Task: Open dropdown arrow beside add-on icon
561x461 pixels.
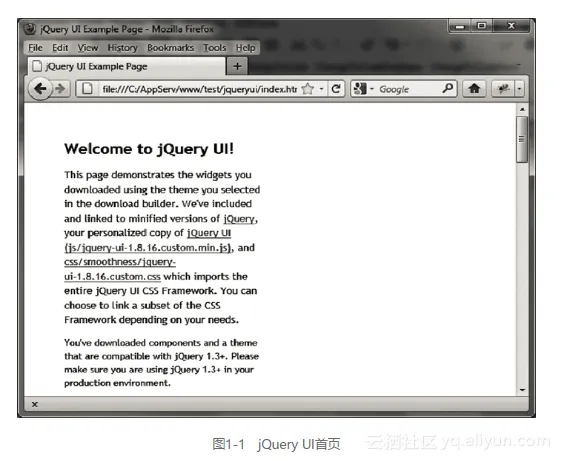Action: coord(519,88)
